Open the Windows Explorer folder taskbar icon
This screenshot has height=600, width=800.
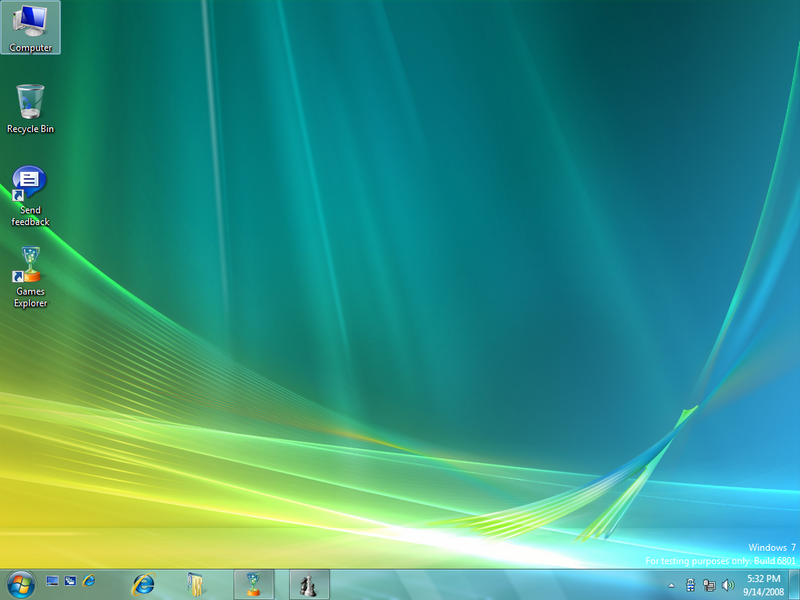[x=196, y=584]
